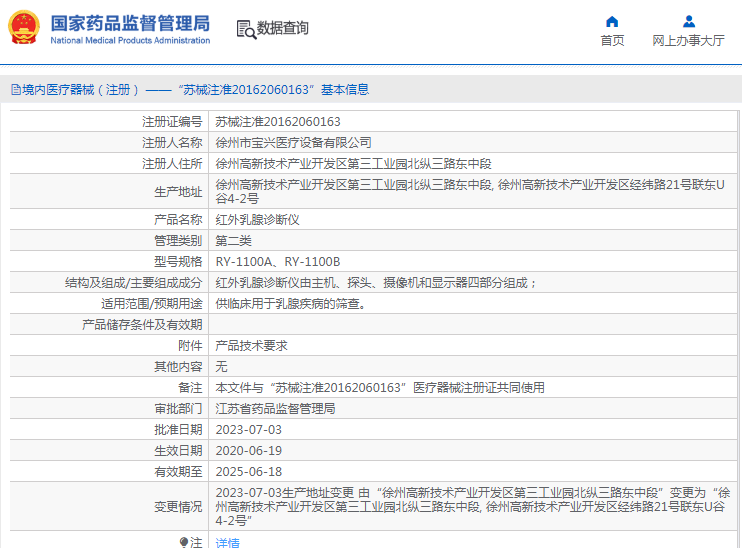Click the expiry date 2025-06-18 cell
The height and width of the screenshot is (548, 742).
point(249,471)
